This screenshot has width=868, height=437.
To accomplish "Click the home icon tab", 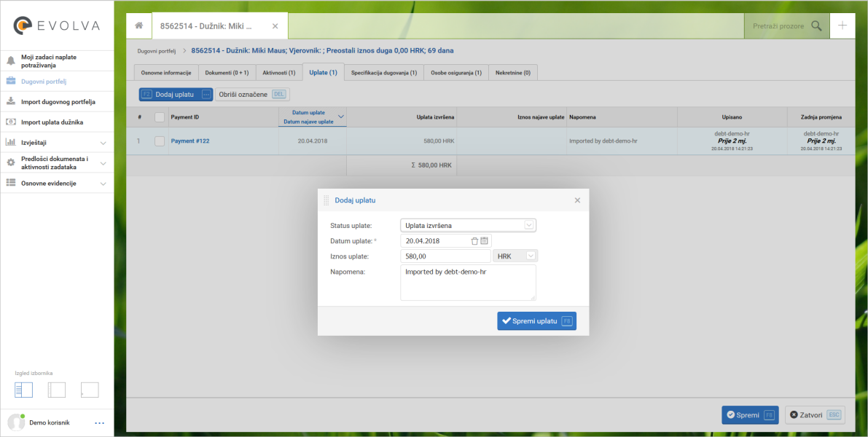I will (x=139, y=25).
